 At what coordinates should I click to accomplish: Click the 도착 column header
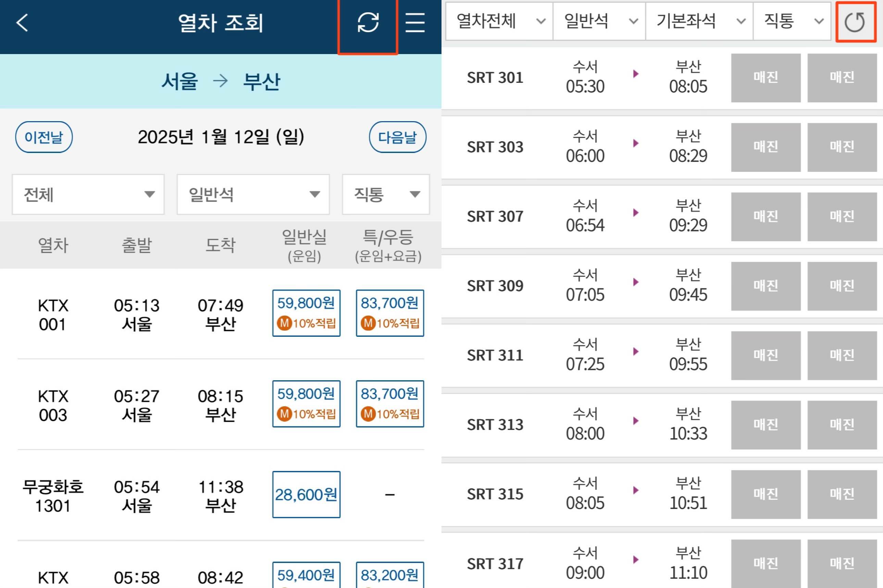(221, 245)
